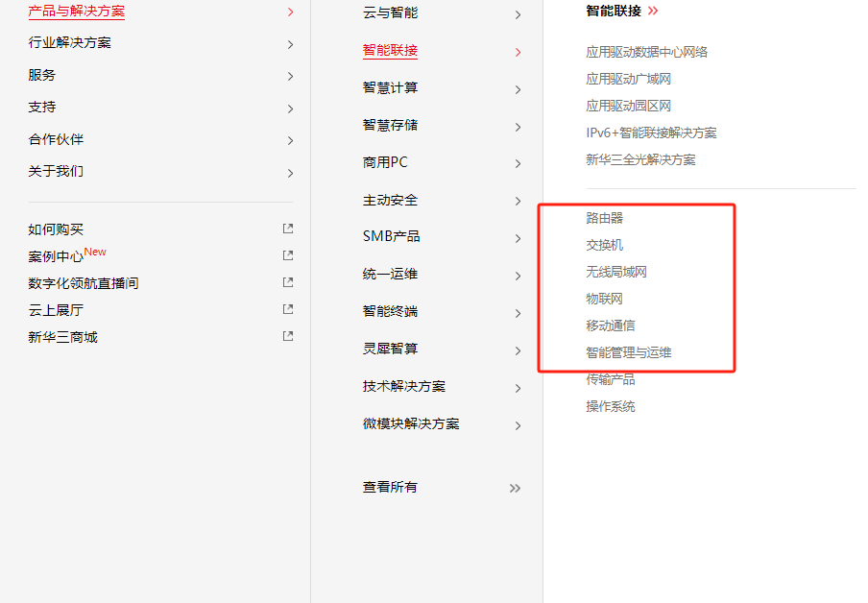Open the 服务 menu item
This screenshot has width=868, height=603.
[x=42, y=75]
